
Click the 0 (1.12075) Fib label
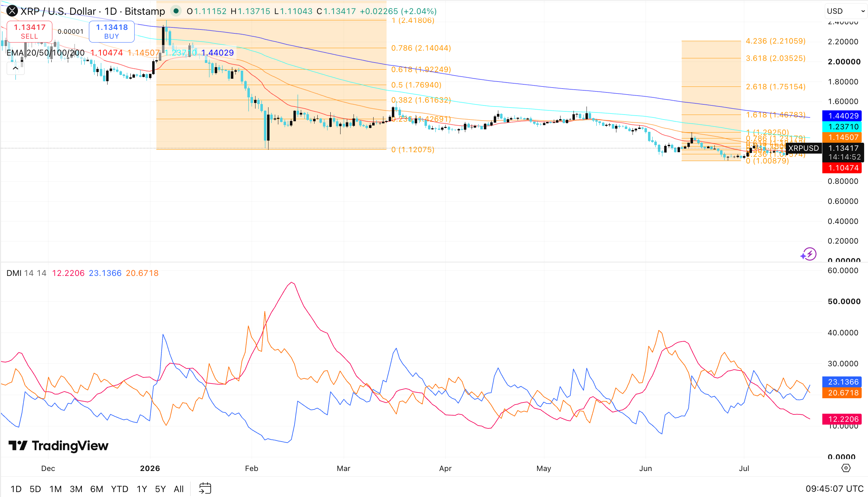pyautogui.click(x=413, y=150)
